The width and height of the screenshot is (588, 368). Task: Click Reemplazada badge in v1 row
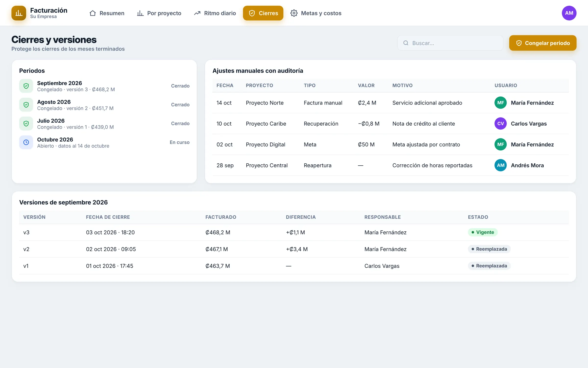pyautogui.click(x=489, y=266)
